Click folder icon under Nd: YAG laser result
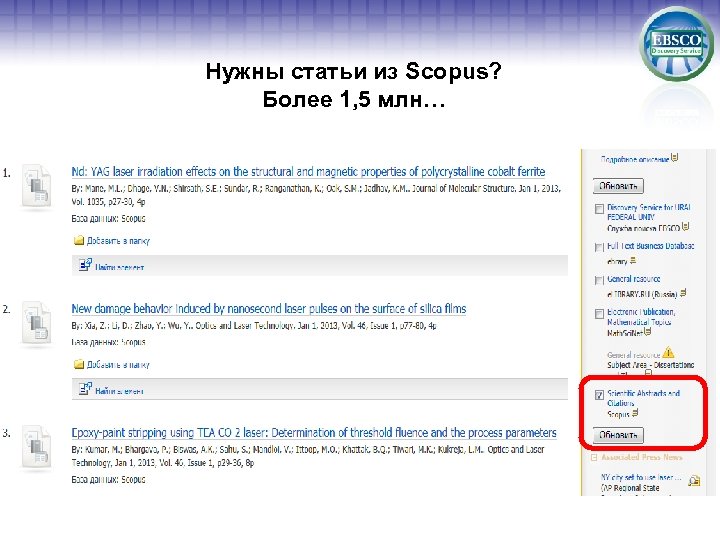The image size is (720, 540). tap(79, 240)
